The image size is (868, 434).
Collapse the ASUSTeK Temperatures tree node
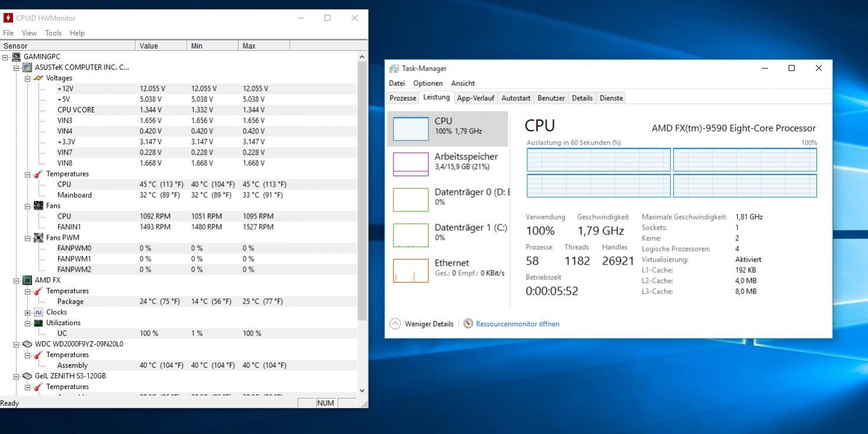point(27,174)
